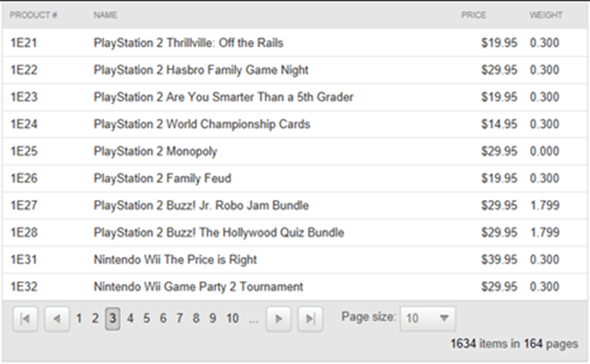Click the $29.95 price of Hasbro Family Game Night
Viewport: 590px width, 364px height.
[500, 70]
